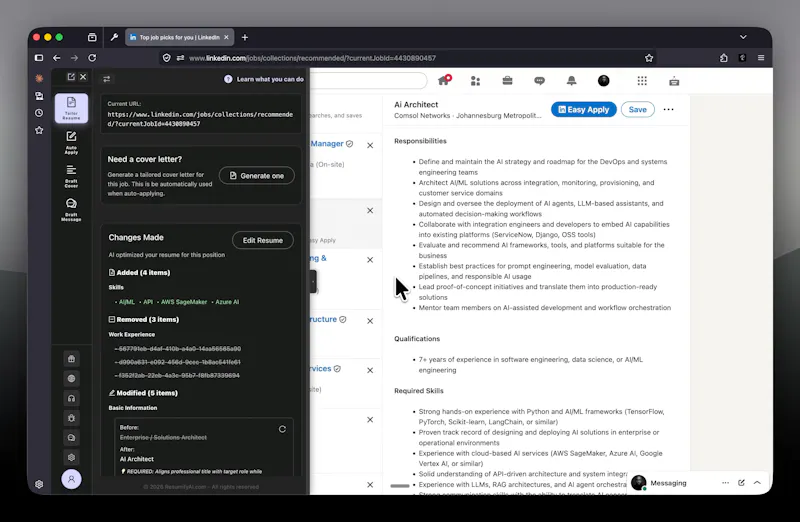Collapse the Removed (3 items) section
The image size is (800, 522).
tap(143, 319)
